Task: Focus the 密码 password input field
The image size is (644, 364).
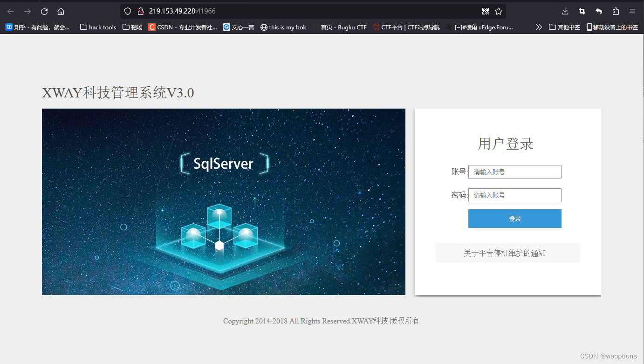Action: click(515, 195)
